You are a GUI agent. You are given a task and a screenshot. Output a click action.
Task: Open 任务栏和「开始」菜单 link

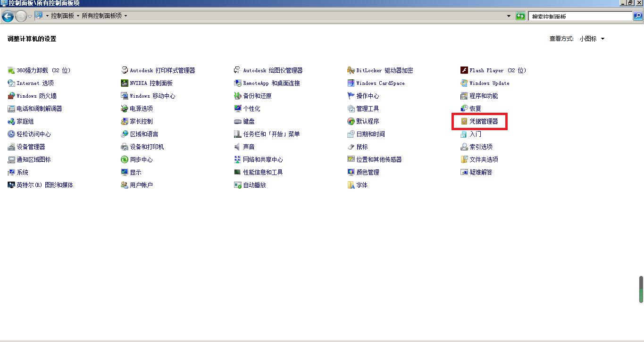271,134
